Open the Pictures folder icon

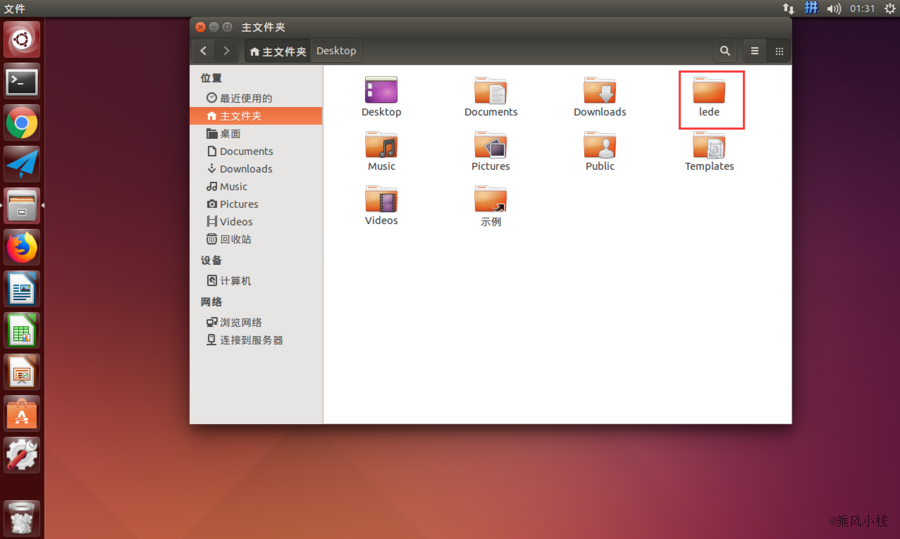point(490,145)
